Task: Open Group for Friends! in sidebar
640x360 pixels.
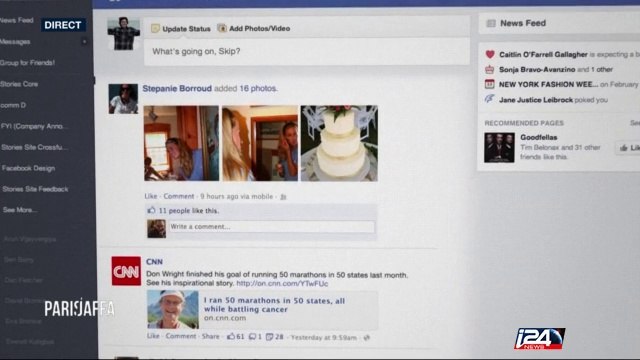Action: [27, 62]
